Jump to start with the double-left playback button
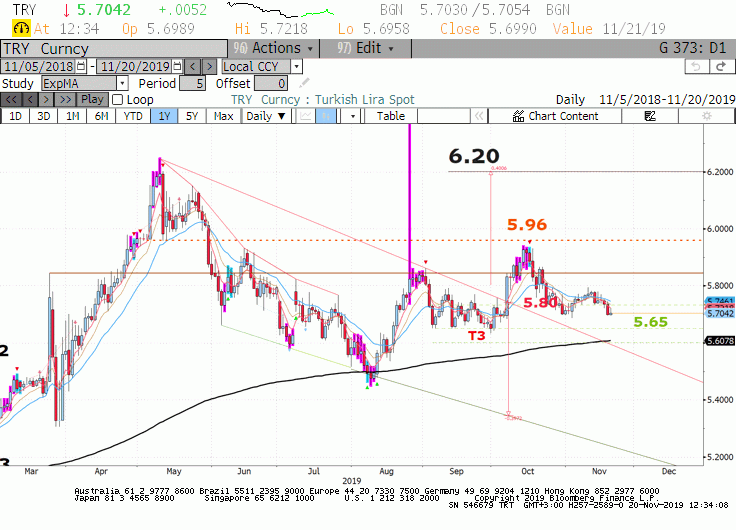 coord(11,100)
